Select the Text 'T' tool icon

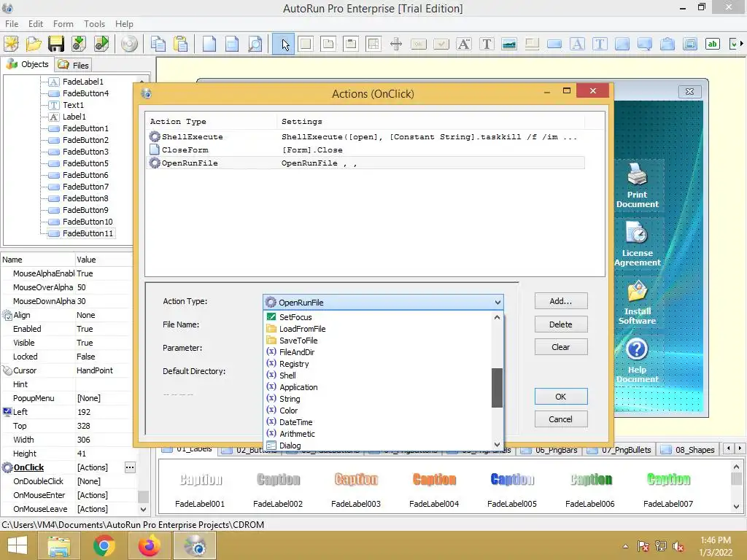click(487, 44)
